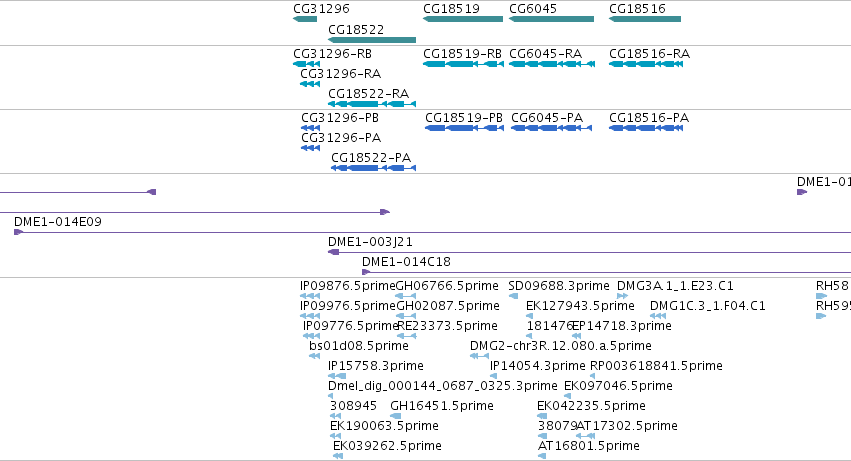Select the IP15758.3prime EST label
The image size is (851, 461).
pyautogui.click(x=376, y=367)
